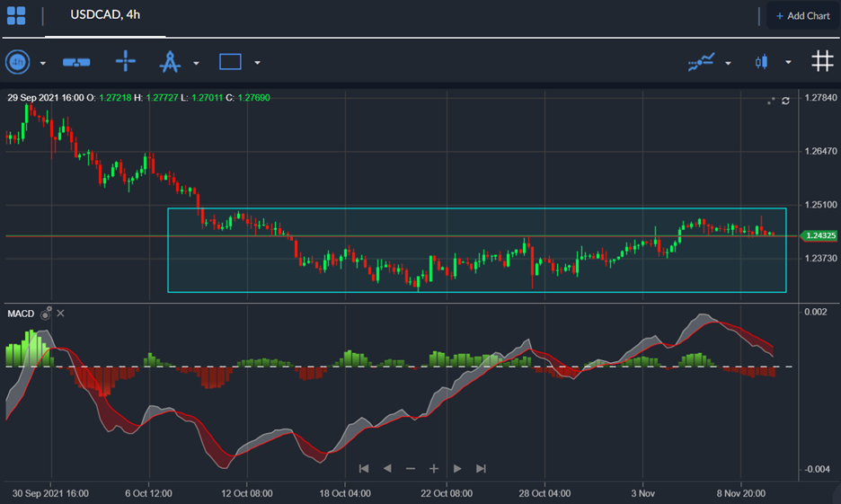The width and height of the screenshot is (841, 504).
Task: Click the 28 Oct 04:00 date label
Action: click(x=544, y=493)
